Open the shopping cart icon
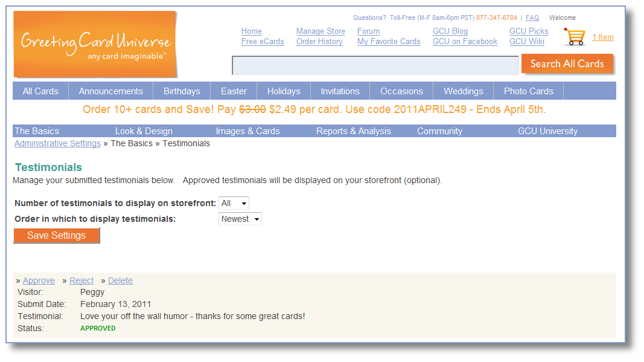The width and height of the screenshot is (644, 362). tap(574, 37)
